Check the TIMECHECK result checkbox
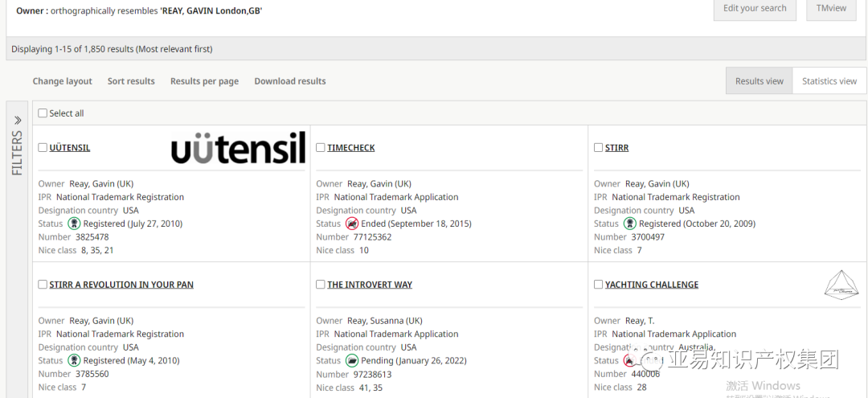Screen dimensions: 868x398 pos(321,147)
